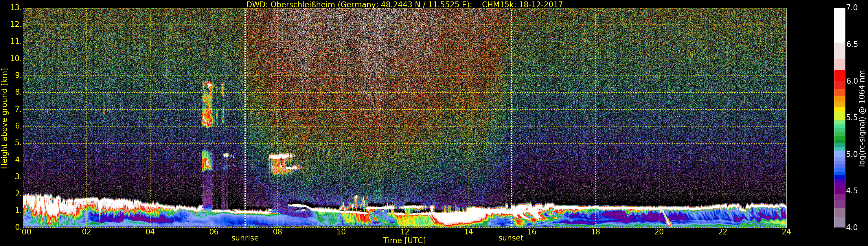The height and width of the screenshot is (246, 868).
Task: Click the time tick label '16'
Action: point(532,232)
